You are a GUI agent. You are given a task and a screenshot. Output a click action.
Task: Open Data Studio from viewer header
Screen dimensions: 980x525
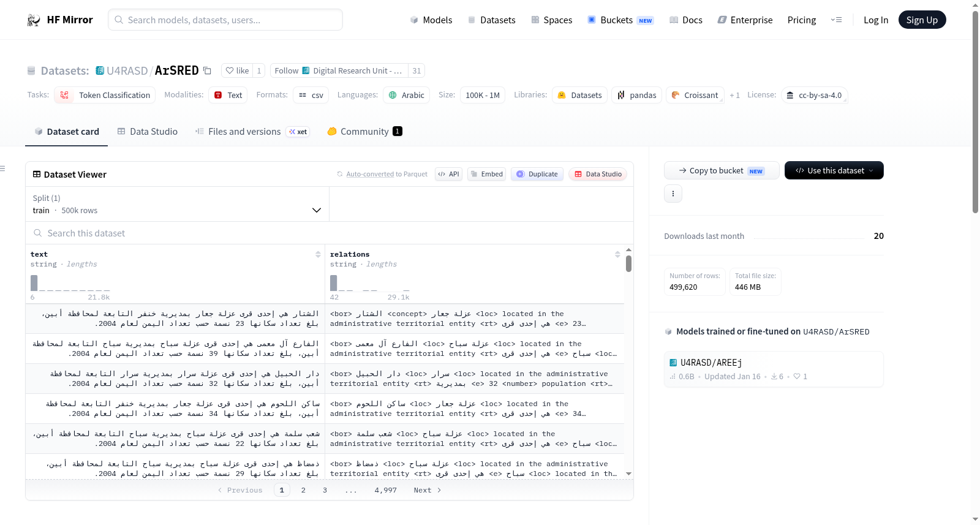pos(598,174)
